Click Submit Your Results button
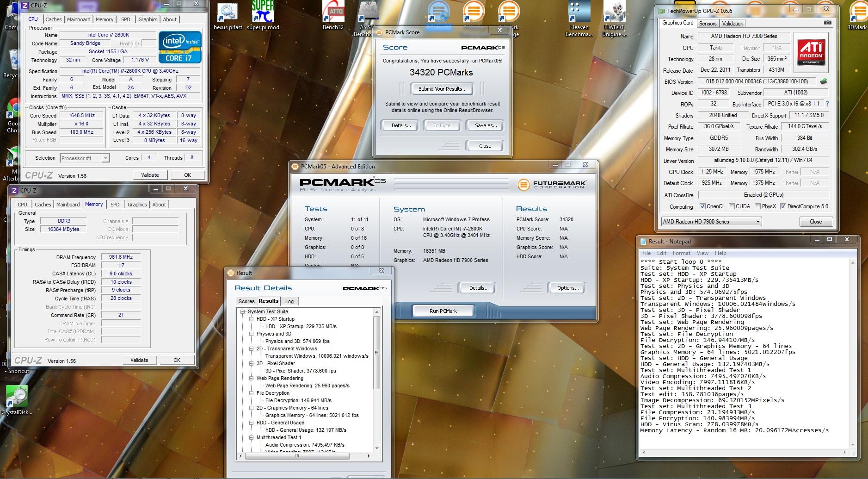This screenshot has height=479, width=868. tap(443, 89)
